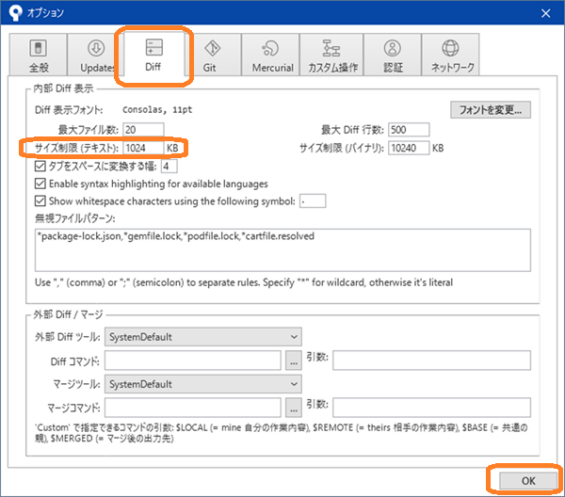
Task: Focus the 最大 Diff 行数 field showing 500
Action: (x=409, y=130)
